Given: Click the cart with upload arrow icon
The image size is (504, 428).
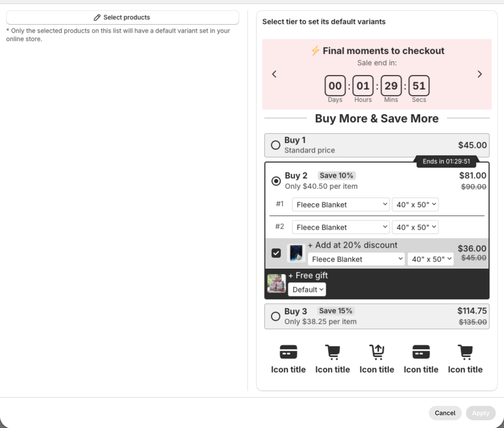Looking at the screenshot, I should point(377,352).
